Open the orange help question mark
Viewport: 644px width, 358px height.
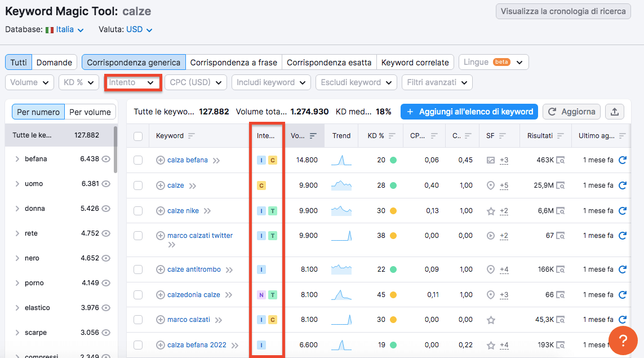[x=623, y=341]
